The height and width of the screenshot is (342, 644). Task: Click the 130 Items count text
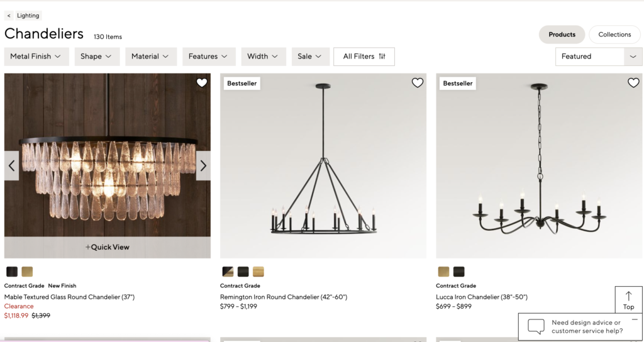click(108, 37)
